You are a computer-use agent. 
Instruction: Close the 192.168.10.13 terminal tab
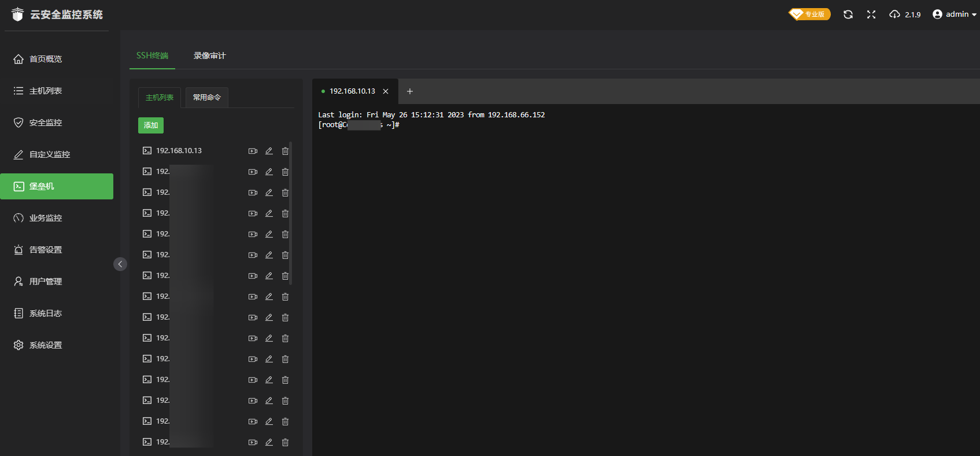386,91
